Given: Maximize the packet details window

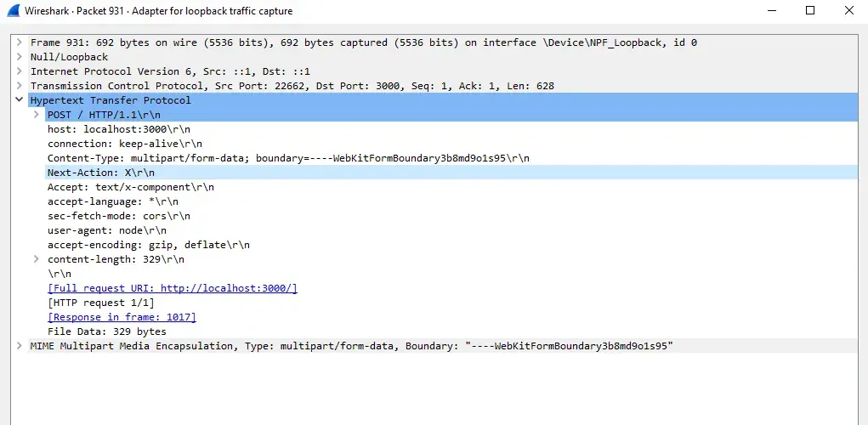Looking at the screenshot, I should click(x=809, y=11).
